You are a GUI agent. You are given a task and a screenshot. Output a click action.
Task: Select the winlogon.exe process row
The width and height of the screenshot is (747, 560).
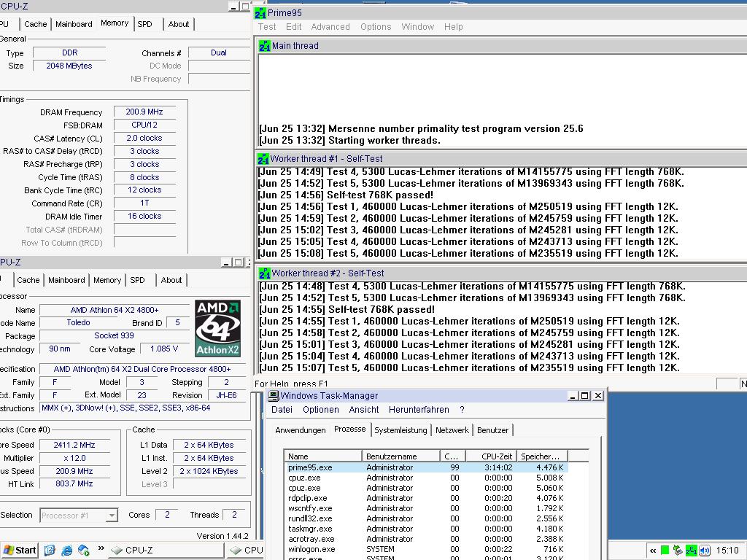tap(426, 549)
